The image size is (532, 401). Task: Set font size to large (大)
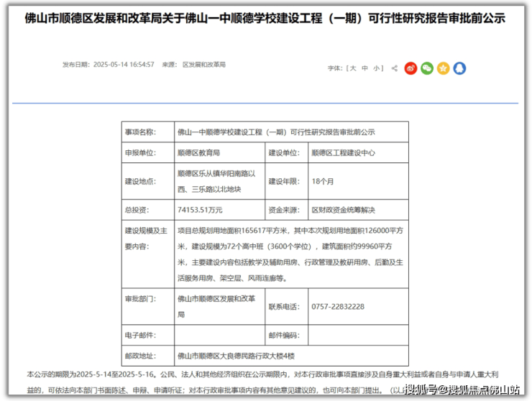click(353, 68)
